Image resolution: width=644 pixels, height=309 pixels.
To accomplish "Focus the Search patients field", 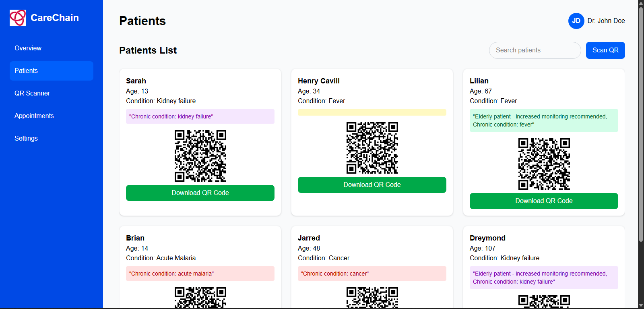I will pos(535,50).
